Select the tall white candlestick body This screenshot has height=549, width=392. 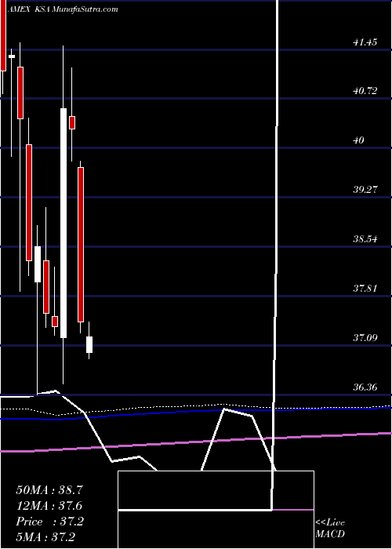point(64,223)
